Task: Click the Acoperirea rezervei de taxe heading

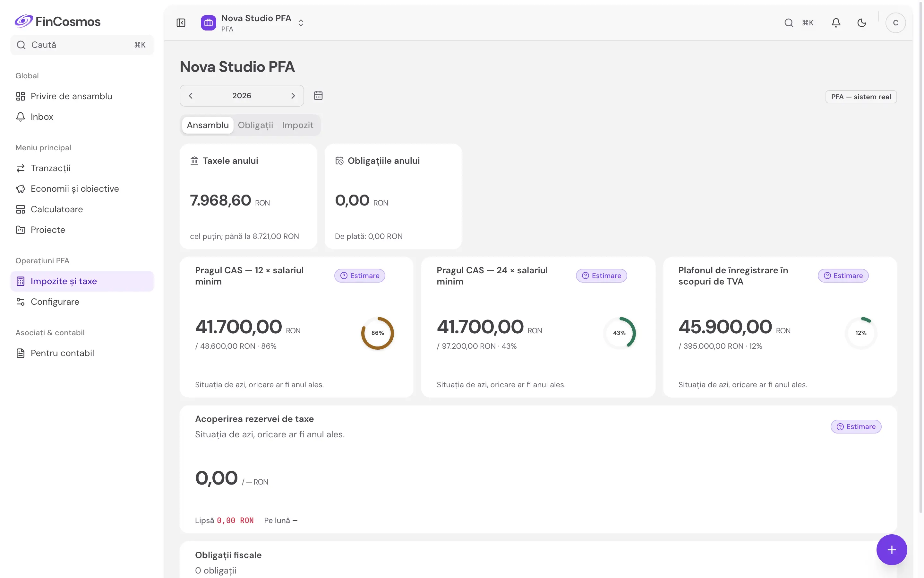Action: pos(254,419)
